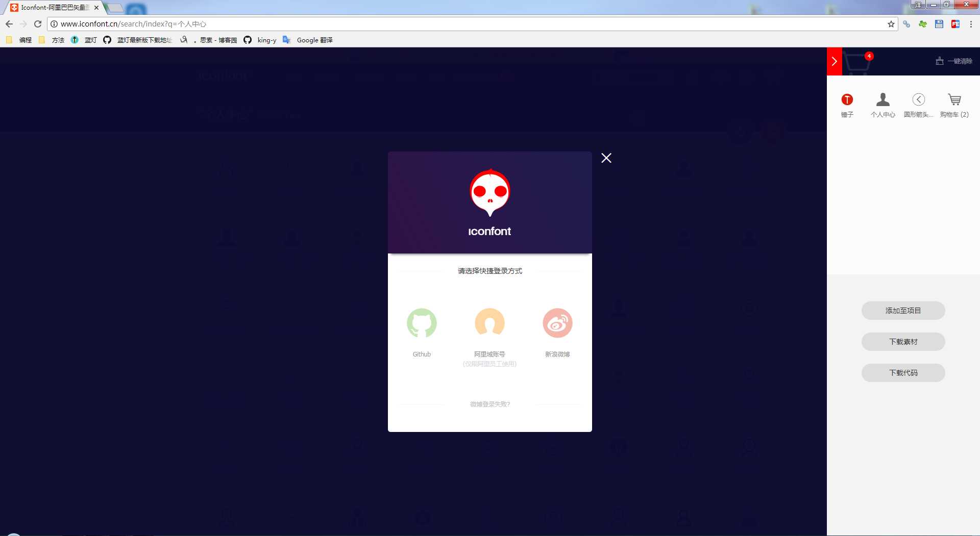Log in with the Github icon
The width and height of the screenshot is (980, 536).
[x=422, y=323]
